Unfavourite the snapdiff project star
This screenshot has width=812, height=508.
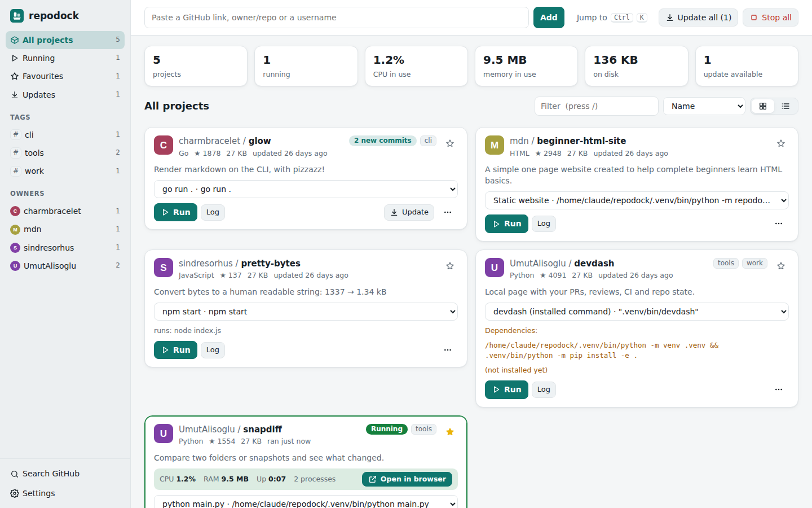click(450, 432)
